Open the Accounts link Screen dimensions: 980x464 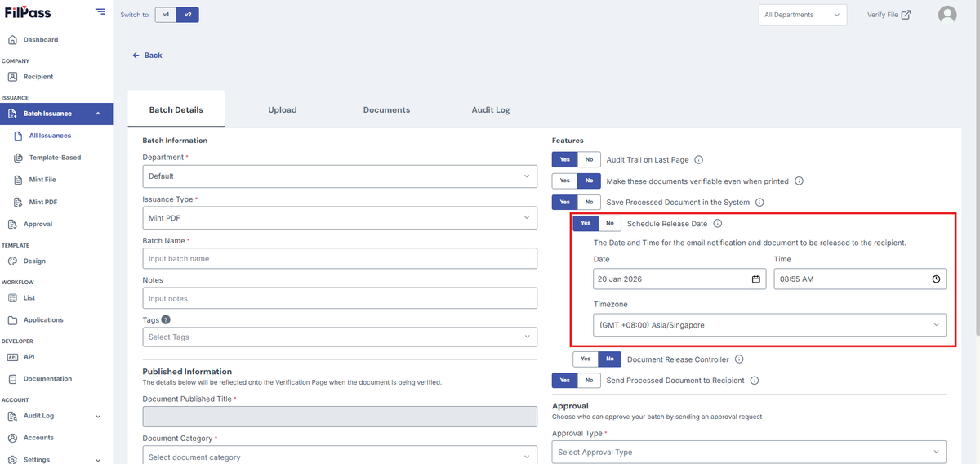tap(38, 438)
